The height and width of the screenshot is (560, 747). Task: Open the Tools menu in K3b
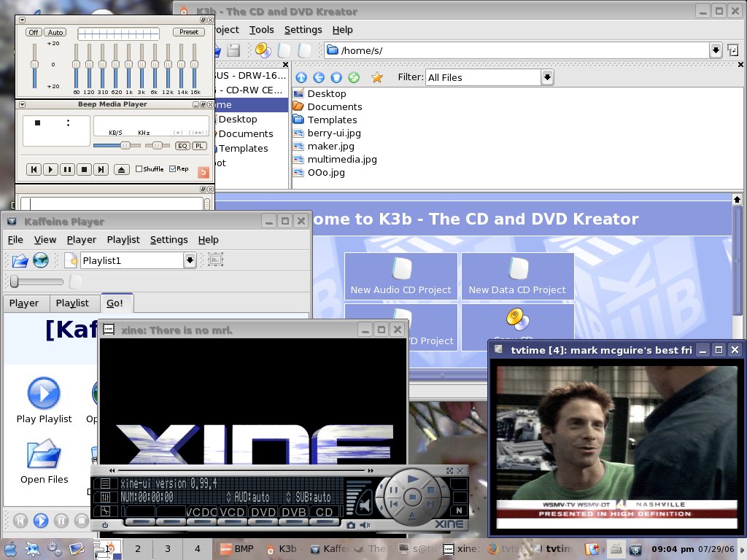[262, 29]
